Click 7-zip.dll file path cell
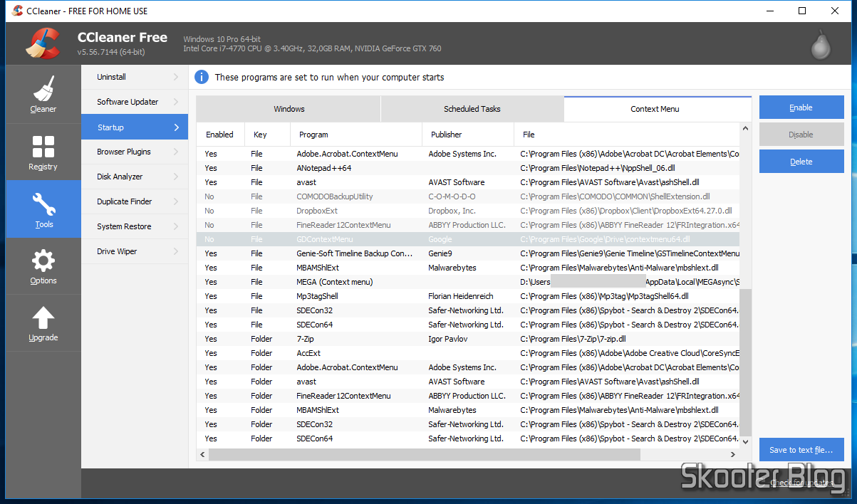 [x=573, y=339]
